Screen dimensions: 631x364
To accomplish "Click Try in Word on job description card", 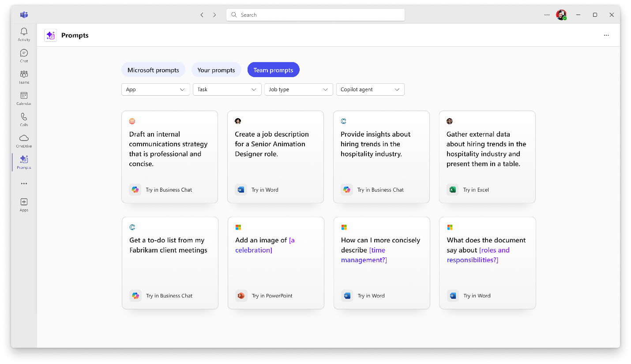I will point(265,190).
